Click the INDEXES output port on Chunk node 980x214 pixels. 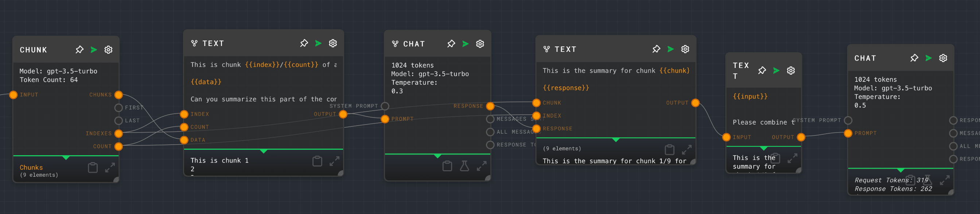click(x=119, y=134)
